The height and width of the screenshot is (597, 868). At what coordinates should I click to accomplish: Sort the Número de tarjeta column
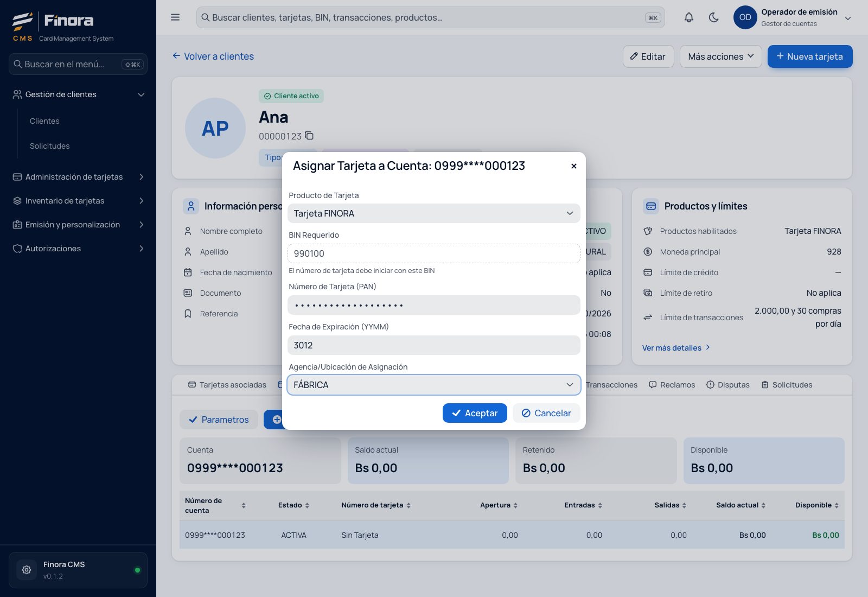pyautogui.click(x=409, y=505)
